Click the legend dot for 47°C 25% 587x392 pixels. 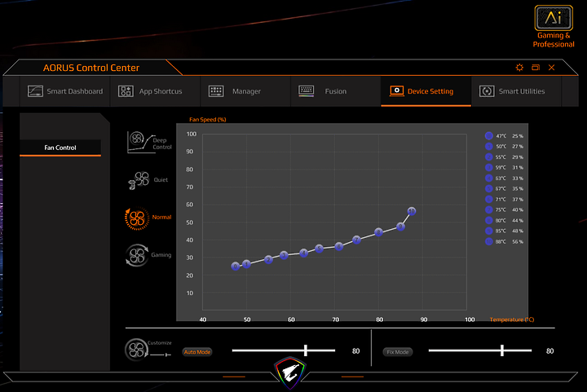488,136
